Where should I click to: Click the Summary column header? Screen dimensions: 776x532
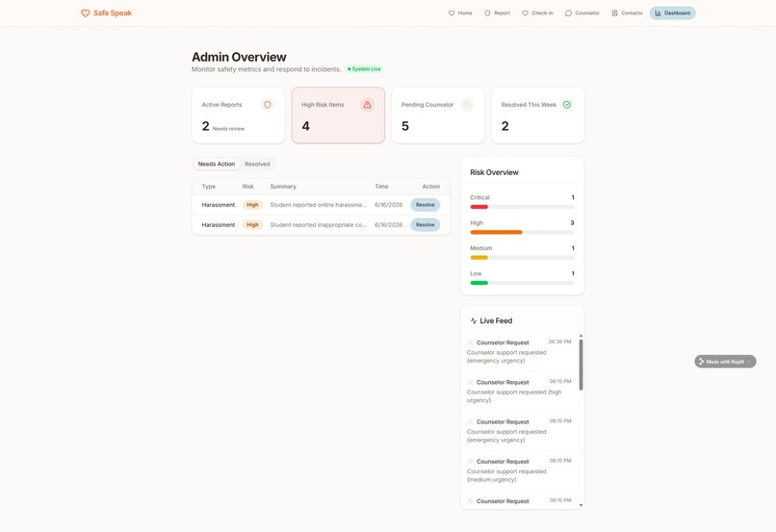[283, 187]
